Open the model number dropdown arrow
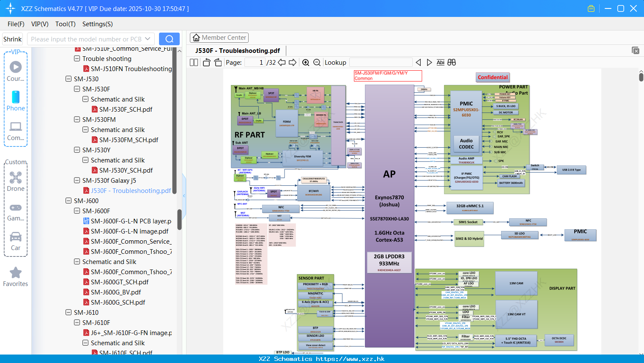This screenshot has height=363, width=644. point(148,39)
